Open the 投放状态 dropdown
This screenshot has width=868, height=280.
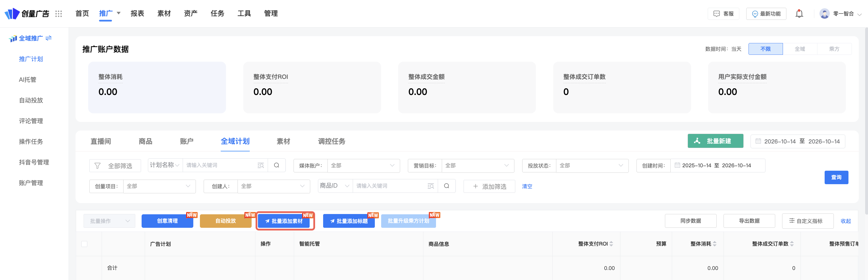[592, 165]
